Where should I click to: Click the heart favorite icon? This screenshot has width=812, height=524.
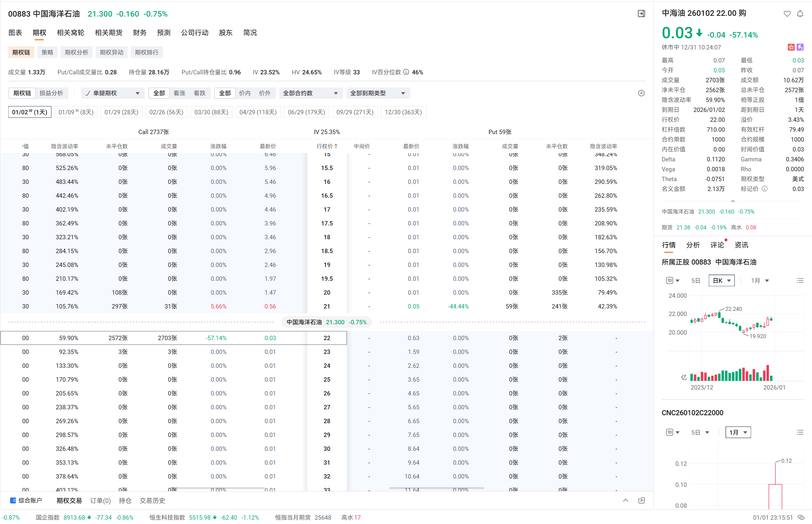tap(787, 14)
